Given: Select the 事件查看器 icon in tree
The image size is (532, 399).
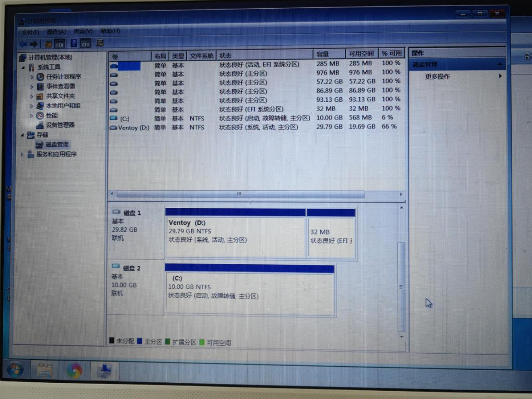Looking at the screenshot, I should click(x=40, y=87).
